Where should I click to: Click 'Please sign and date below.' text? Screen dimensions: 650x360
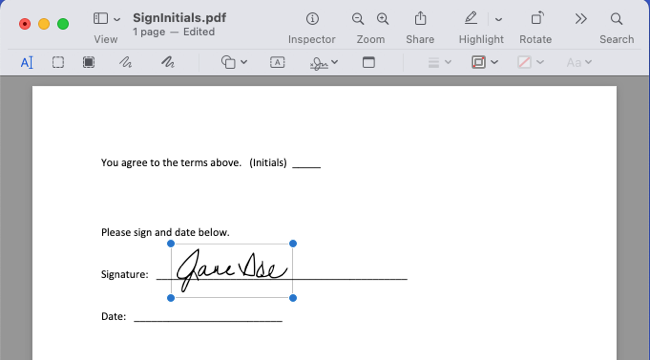[x=165, y=232]
